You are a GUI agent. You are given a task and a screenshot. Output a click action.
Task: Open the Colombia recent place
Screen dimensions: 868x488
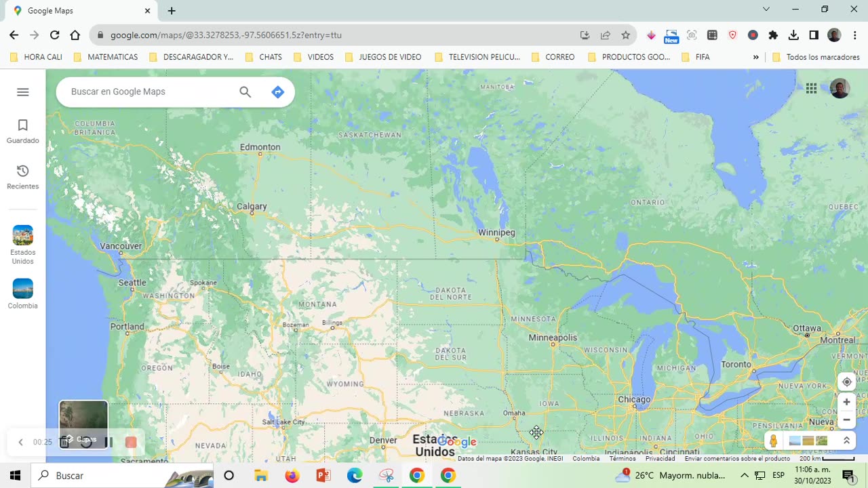pos(22,293)
